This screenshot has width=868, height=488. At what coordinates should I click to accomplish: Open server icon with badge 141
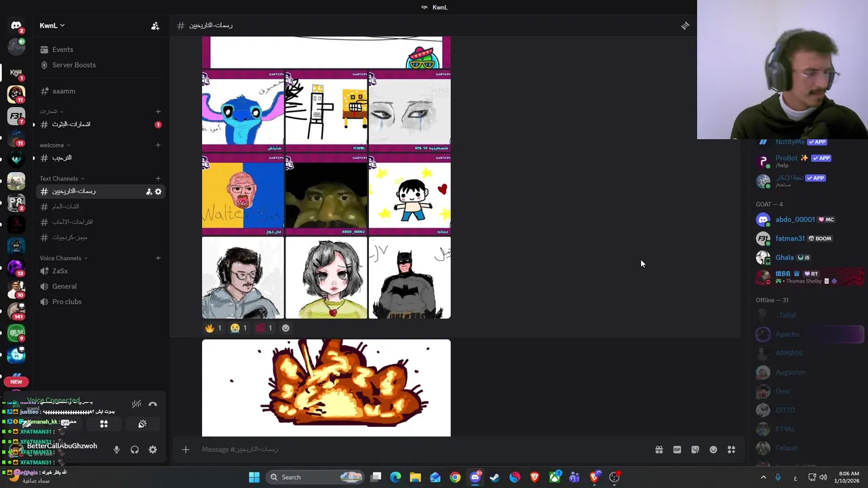[16, 310]
